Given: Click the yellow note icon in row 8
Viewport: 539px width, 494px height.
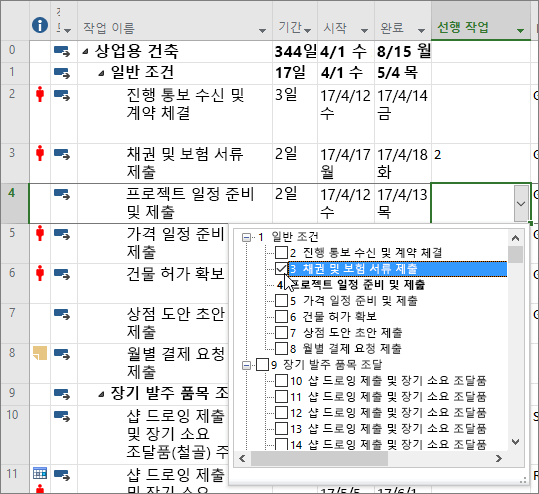Looking at the screenshot, I should click(x=40, y=353).
